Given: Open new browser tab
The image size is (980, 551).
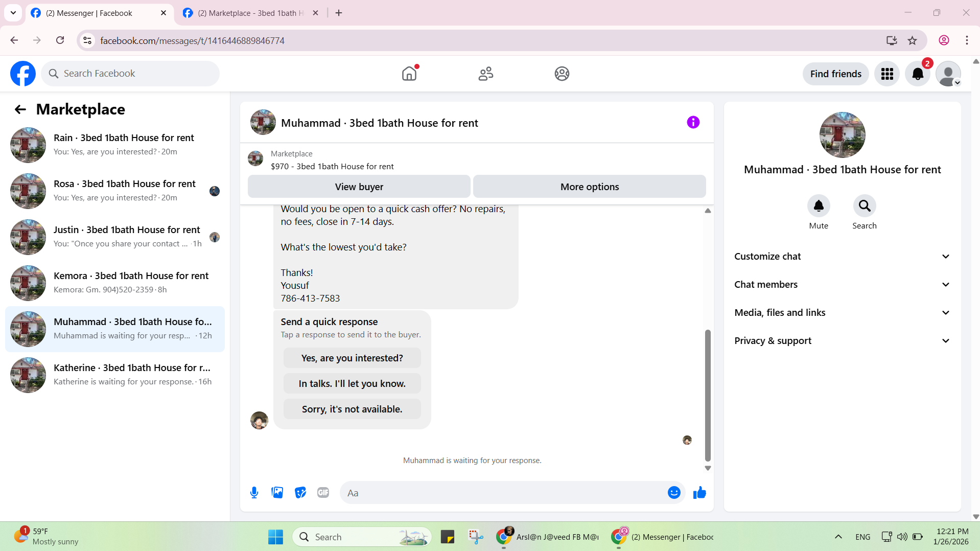Looking at the screenshot, I should pyautogui.click(x=339, y=13).
